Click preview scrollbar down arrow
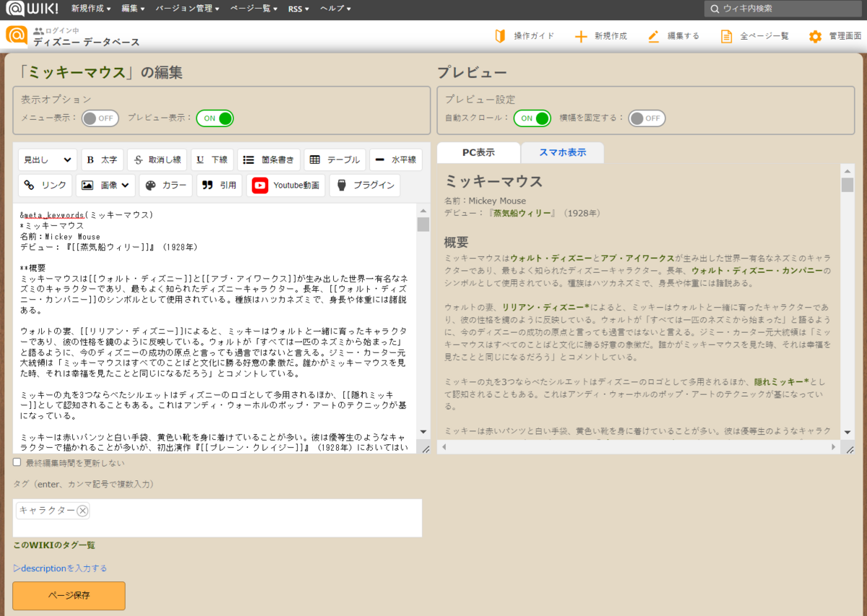This screenshot has height=616, width=867. click(847, 432)
